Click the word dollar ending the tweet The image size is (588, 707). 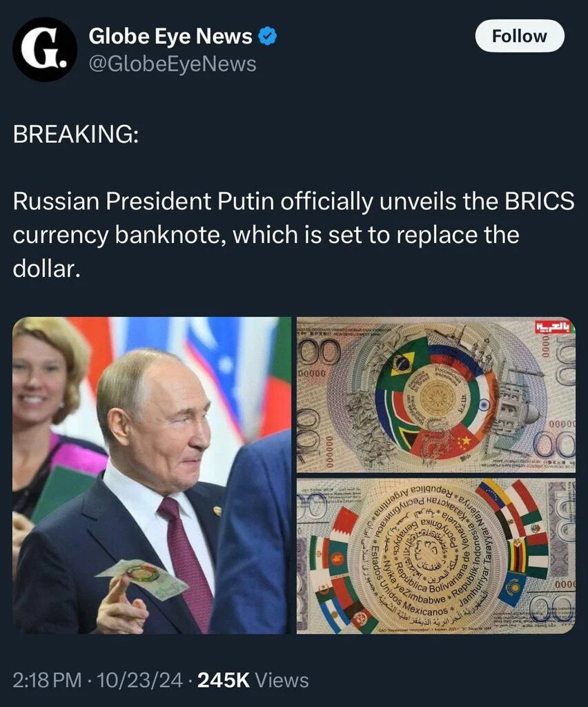pyautogui.click(x=46, y=269)
